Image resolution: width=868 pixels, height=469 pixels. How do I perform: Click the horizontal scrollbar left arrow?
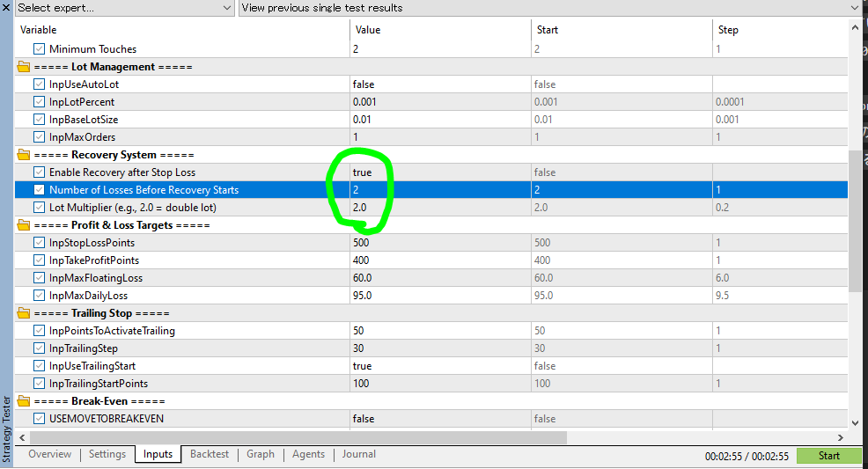22,437
